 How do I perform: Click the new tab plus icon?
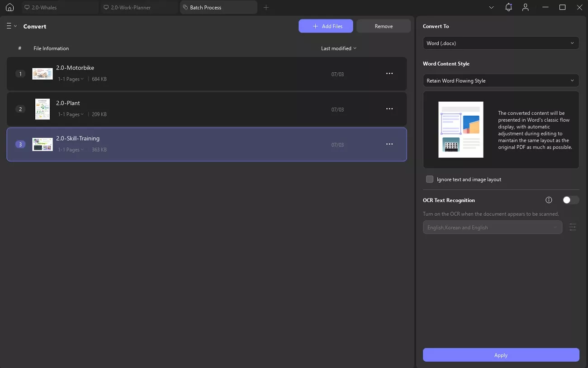click(266, 7)
